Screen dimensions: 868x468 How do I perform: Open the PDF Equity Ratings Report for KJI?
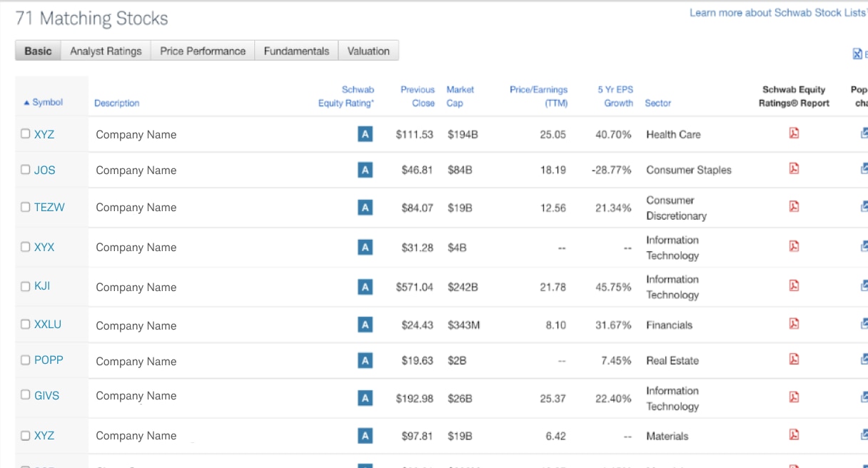coord(794,287)
